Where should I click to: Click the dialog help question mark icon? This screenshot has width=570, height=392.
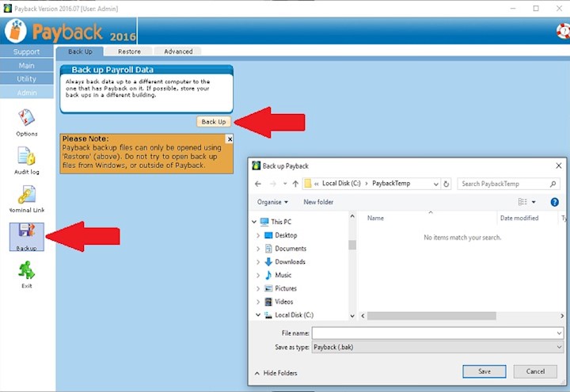point(555,202)
